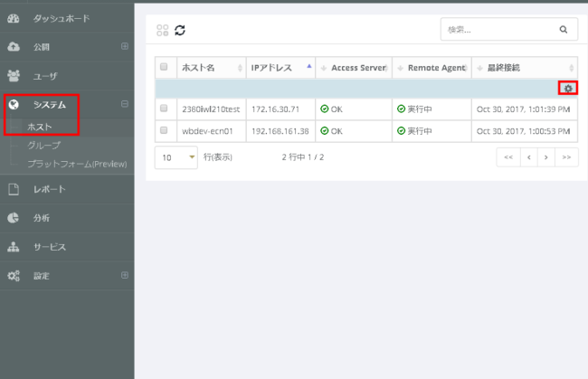Click the レポート document icon

pyautogui.click(x=14, y=190)
